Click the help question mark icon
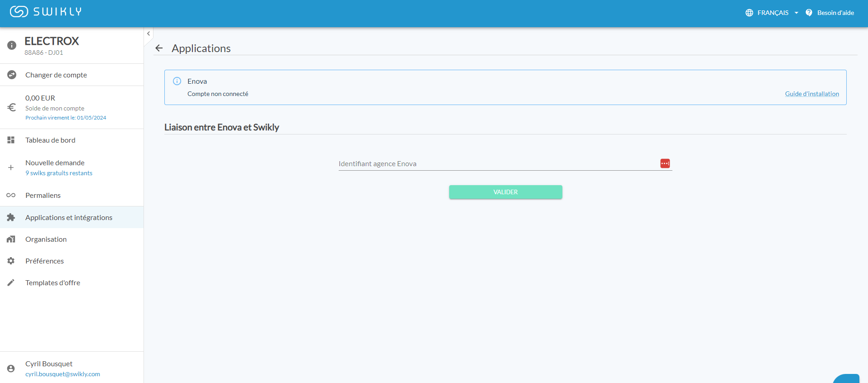The height and width of the screenshot is (383, 868). pos(809,13)
